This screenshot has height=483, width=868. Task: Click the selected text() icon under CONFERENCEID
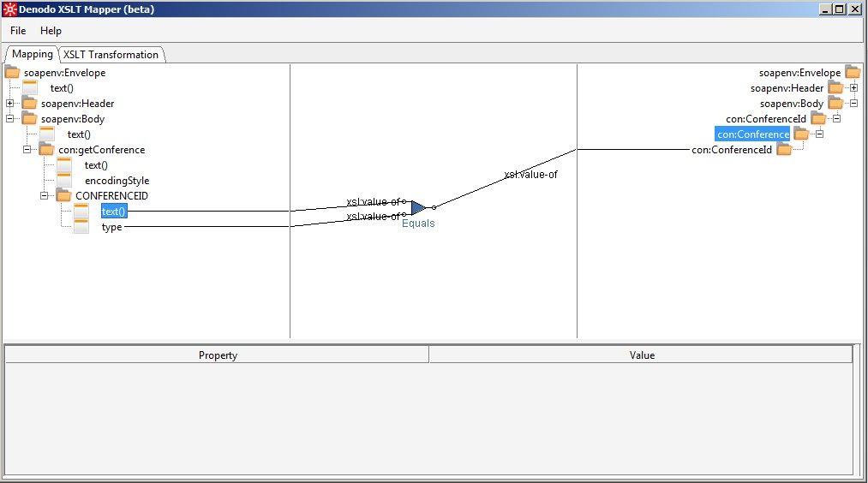tap(81, 212)
